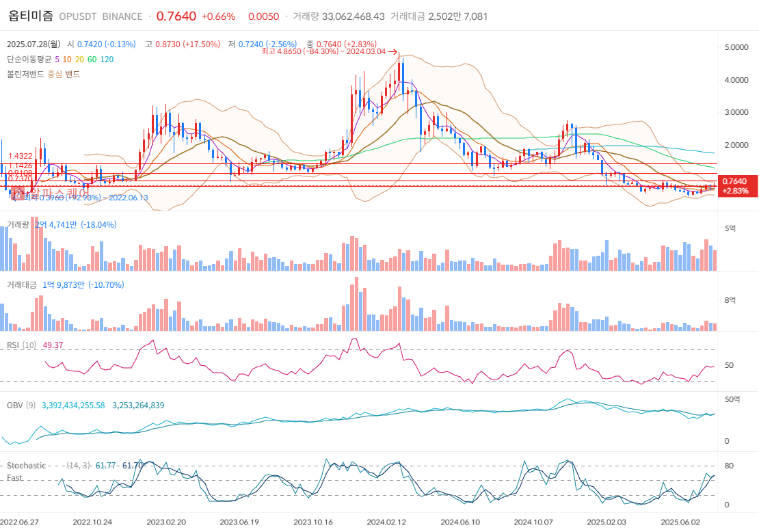Click the 옵티미즘 coin name in header
Screen dimensions: 759x532
click(x=31, y=16)
